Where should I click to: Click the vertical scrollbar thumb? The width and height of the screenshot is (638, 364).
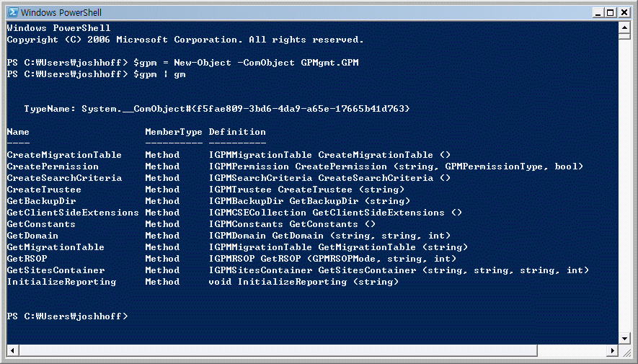click(x=624, y=36)
